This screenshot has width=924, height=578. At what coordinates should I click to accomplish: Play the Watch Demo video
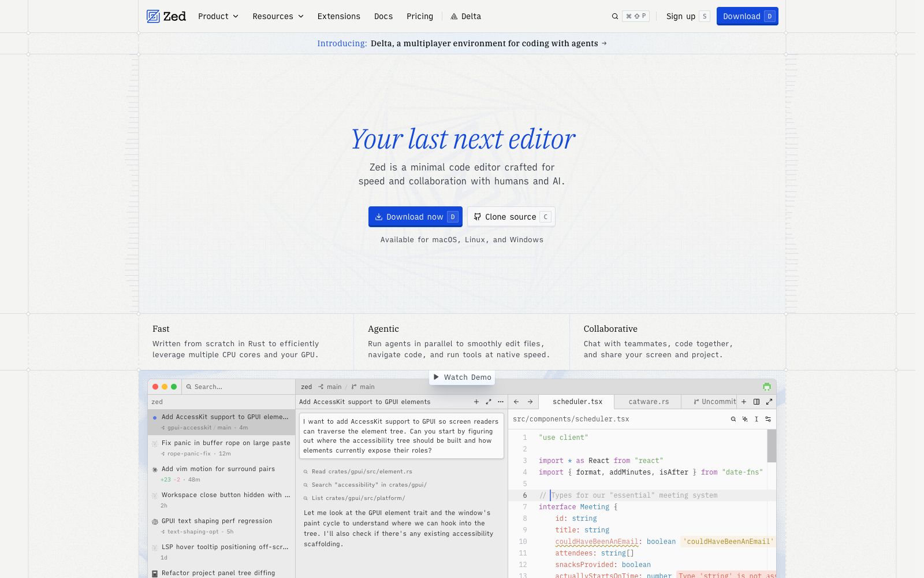[462, 377]
